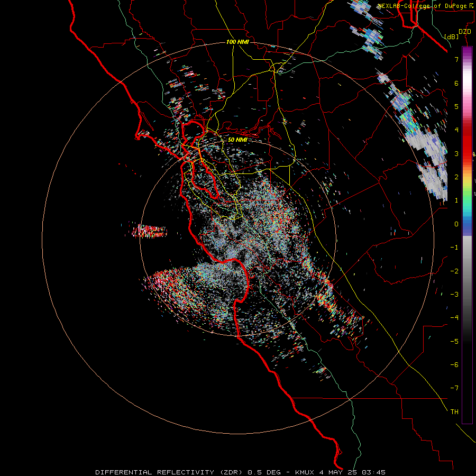Image resolution: width=476 pixels, height=476 pixels.
Task: Click the red band of the color bar
Action: [x=467, y=146]
